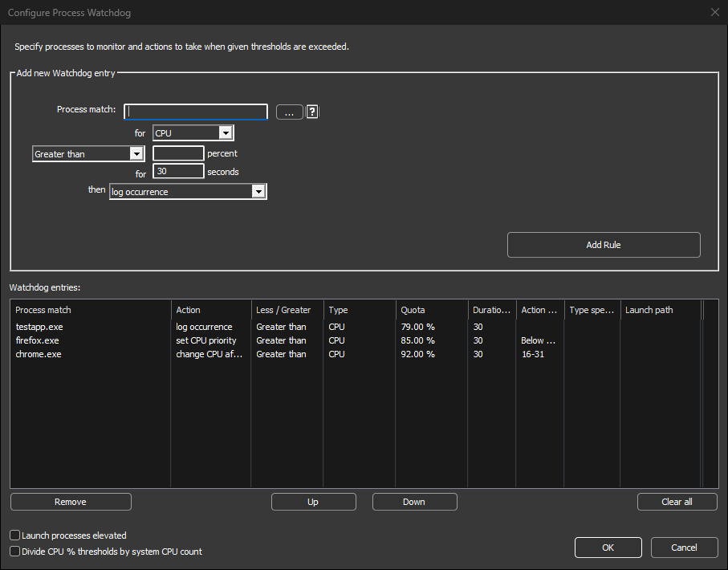The image size is (728, 570).
Task: Click the 92.00 % quota cell
Action: [418, 354]
